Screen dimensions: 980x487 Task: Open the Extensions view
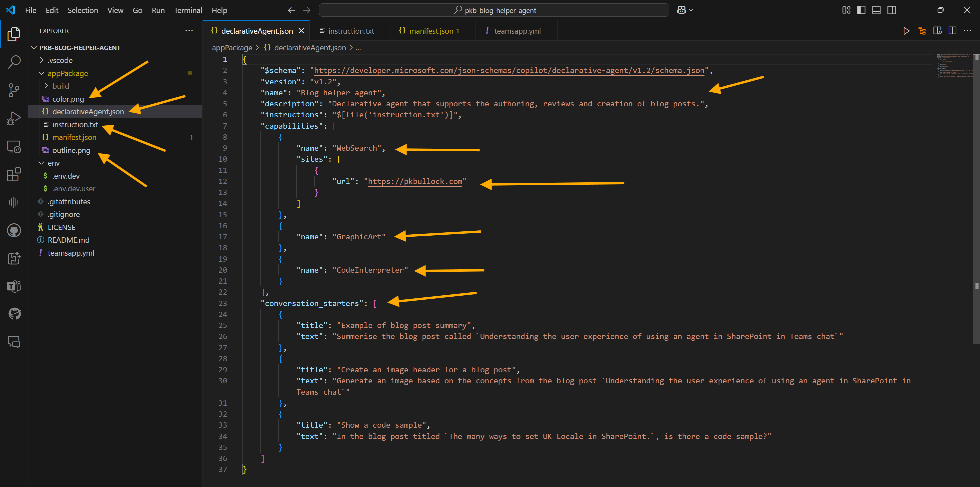pos(14,174)
